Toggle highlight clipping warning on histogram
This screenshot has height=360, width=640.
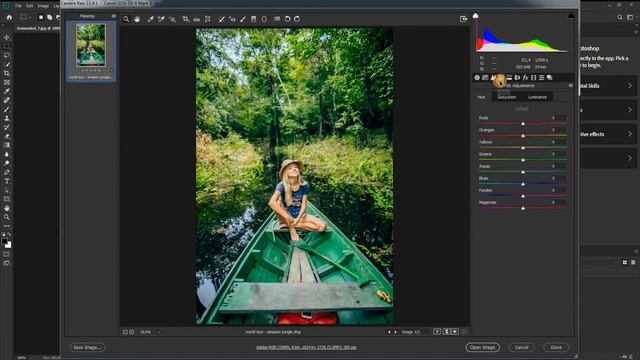point(571,16)
